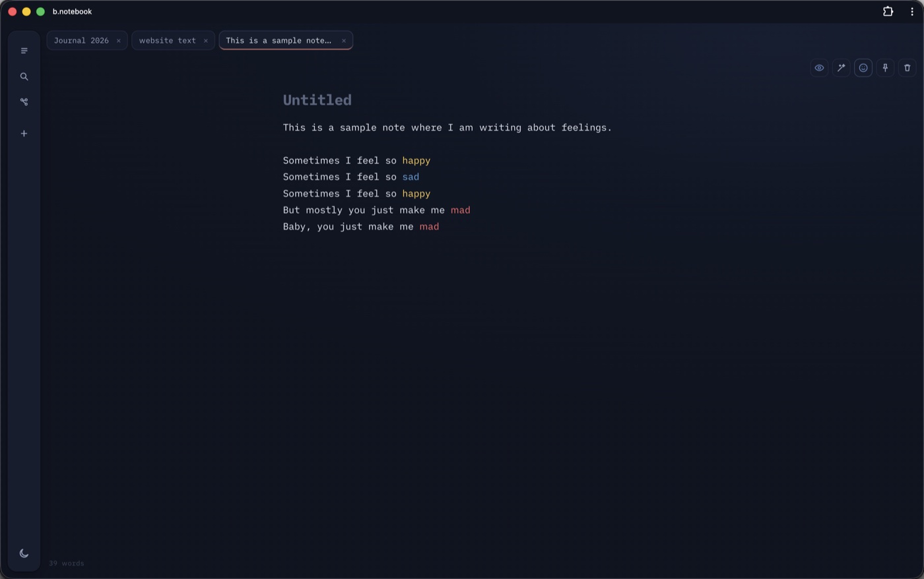The image size is (924, 579).
Task: Click the yellow minimize window button
Action: (x=26, y=11)
